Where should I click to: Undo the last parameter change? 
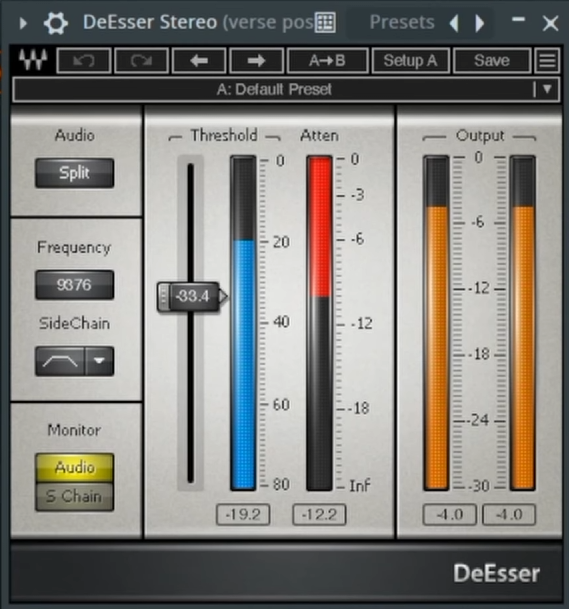tap(84, 61)
